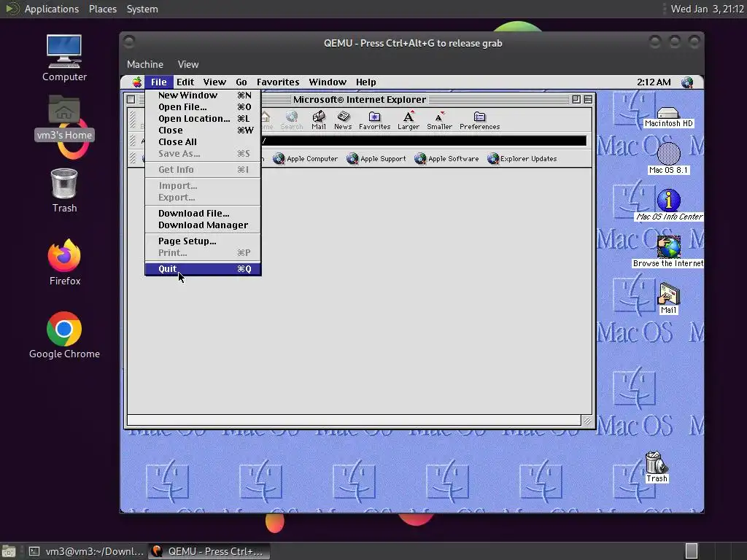Open the Go menu
Screen dimensions: 747x560
[x=241, y=82]
